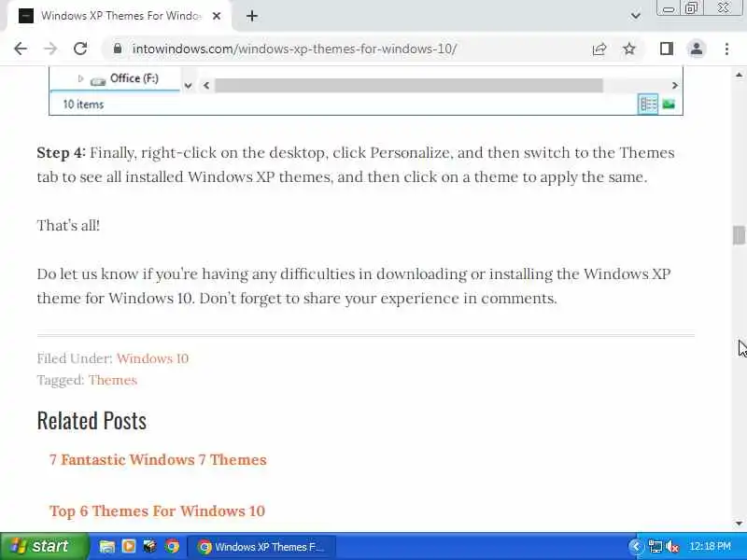747x560 pixels.
Task: Open the Chrome three-dot menu
Action: (x=726, y=49)
